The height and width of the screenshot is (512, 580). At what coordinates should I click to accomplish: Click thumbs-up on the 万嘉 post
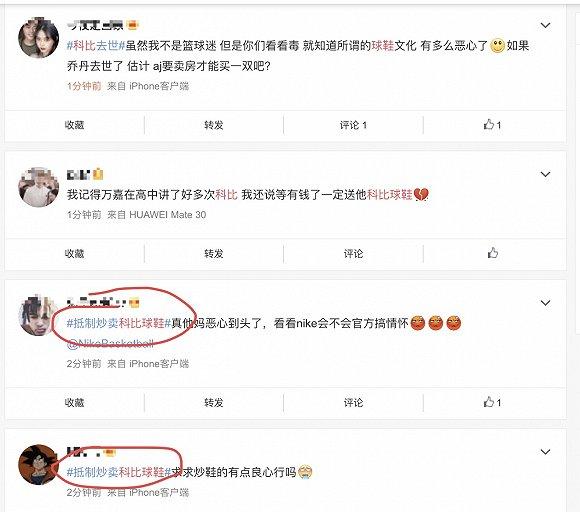click(x=492, y=253)
